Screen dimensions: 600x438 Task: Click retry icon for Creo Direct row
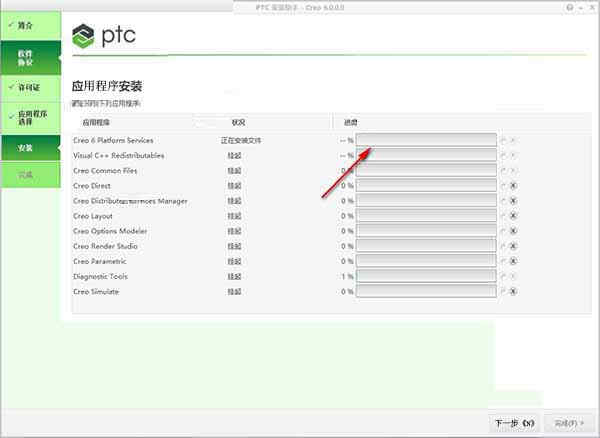click(504, 186)
